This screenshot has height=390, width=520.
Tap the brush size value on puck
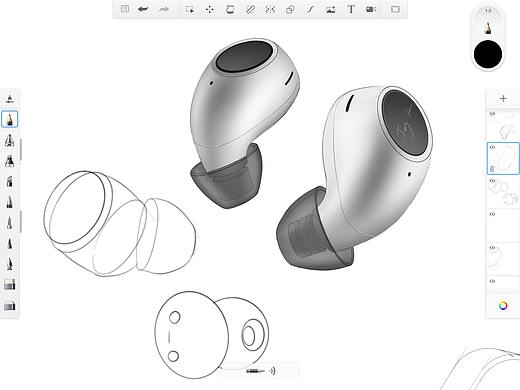point(488,11)
